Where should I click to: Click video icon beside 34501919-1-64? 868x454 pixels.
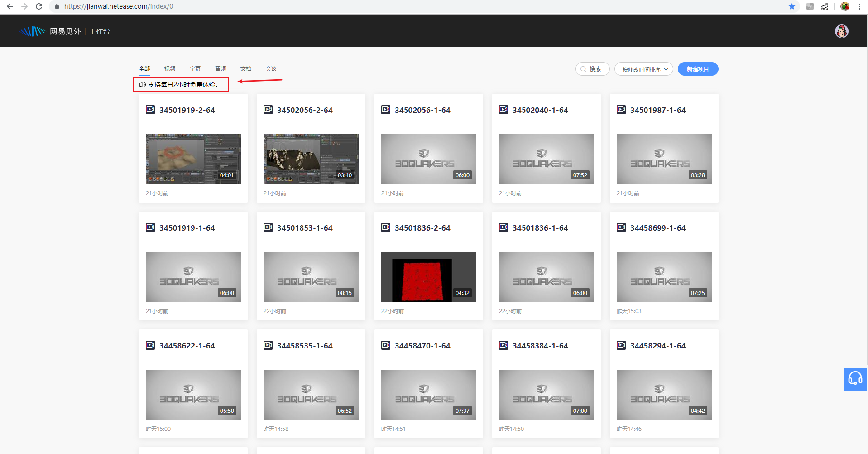click(150, 227)
